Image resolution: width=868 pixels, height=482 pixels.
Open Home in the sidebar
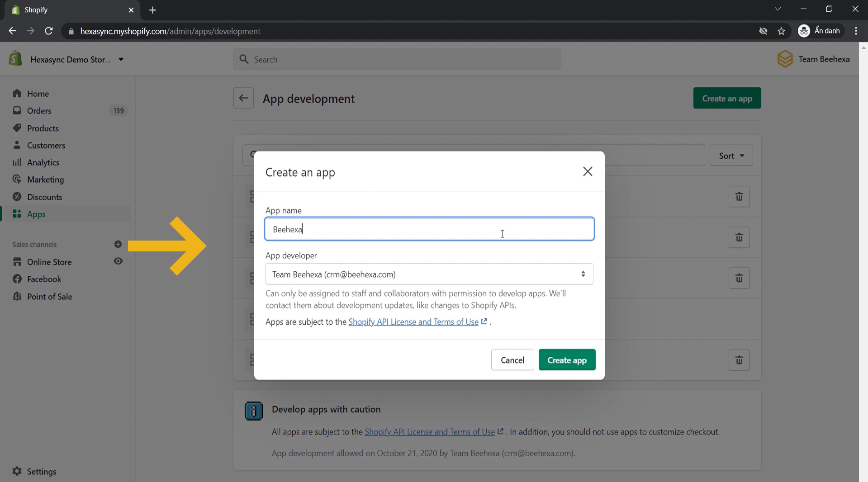coord(38,94)
